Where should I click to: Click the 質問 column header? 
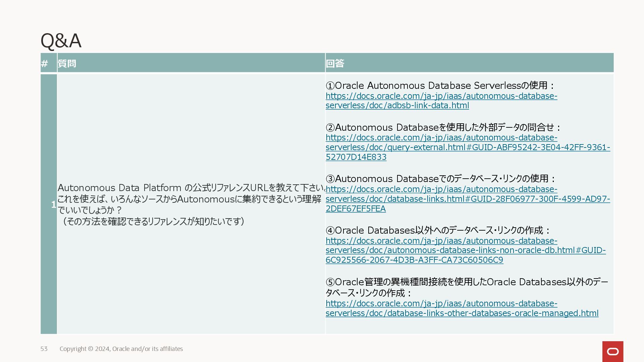point(191,63)
